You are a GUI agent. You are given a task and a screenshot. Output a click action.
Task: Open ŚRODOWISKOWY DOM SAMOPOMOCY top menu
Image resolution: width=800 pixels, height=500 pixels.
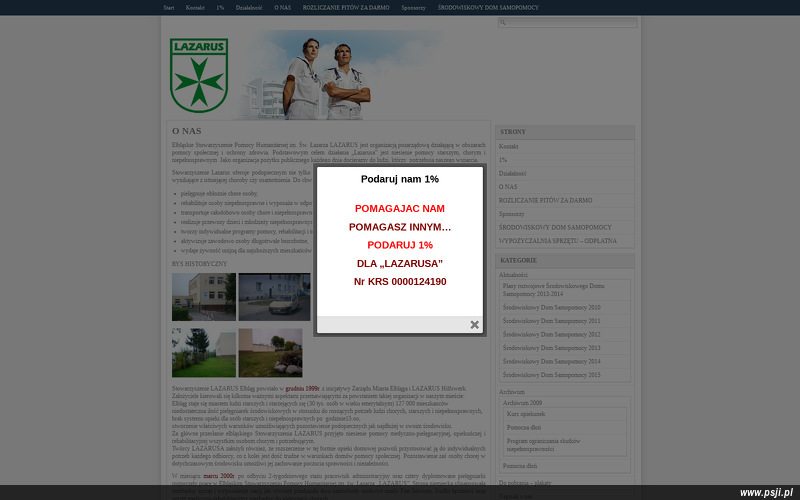(488, 8)
